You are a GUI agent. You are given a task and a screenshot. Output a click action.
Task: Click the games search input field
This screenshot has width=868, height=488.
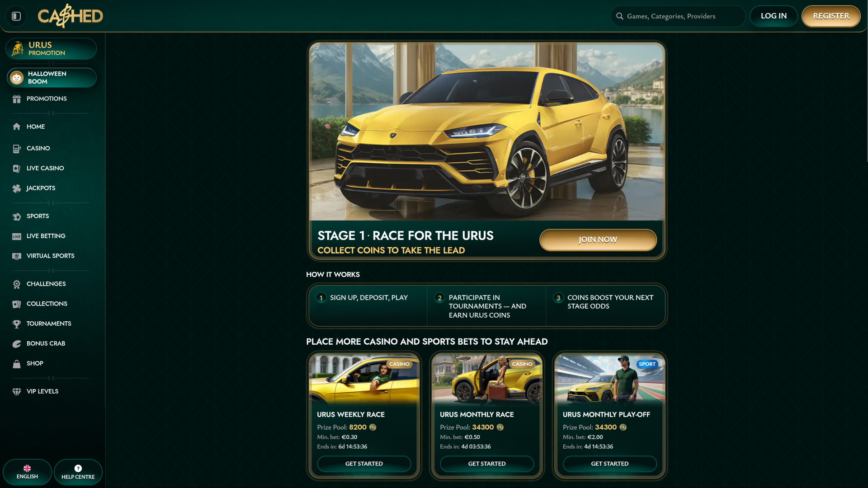678,16
